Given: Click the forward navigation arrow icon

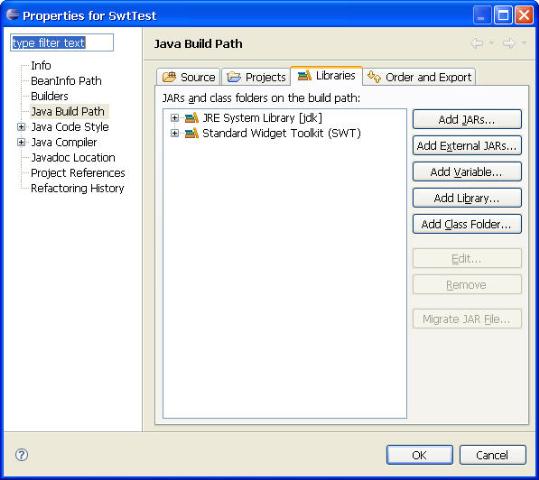Looking at the screenshot, I should [x=509, y=43].
